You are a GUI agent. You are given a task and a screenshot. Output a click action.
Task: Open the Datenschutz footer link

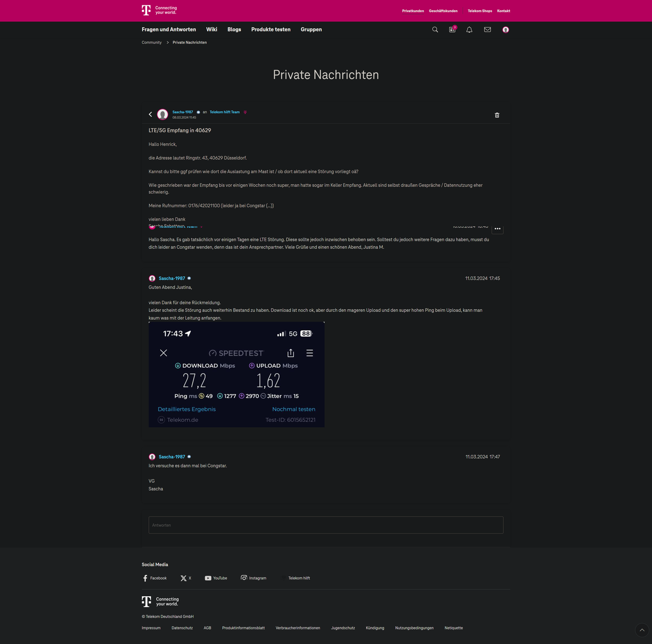182,628
